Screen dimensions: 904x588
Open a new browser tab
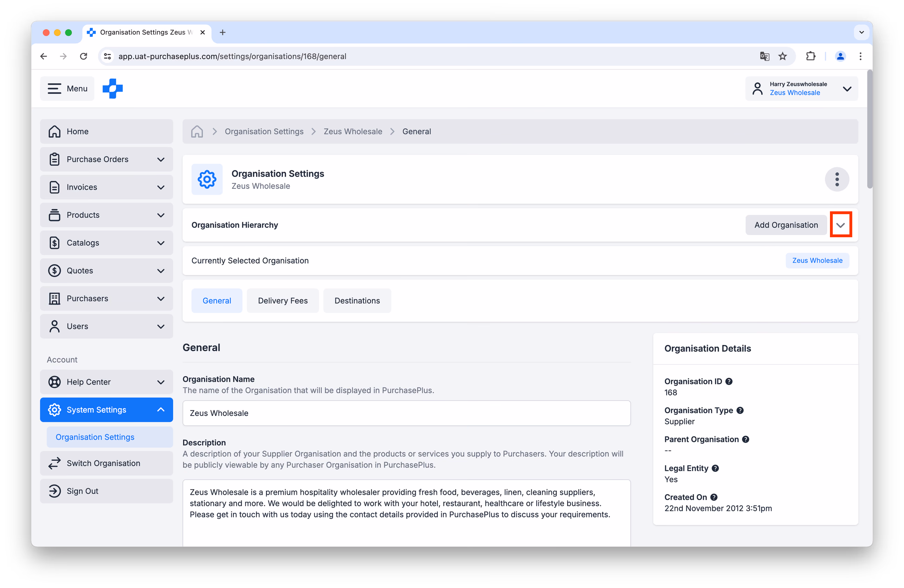(x=223, y=33)
